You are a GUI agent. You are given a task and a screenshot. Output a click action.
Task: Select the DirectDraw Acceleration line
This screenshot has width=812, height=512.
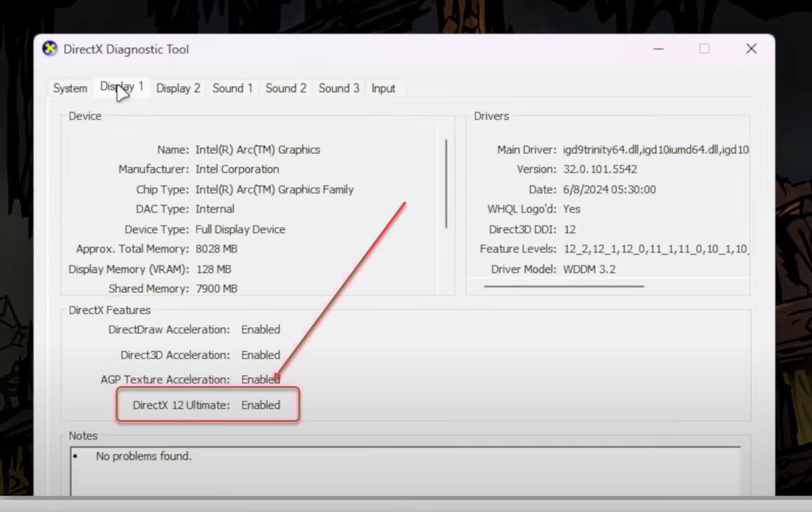tap(261, 329)
